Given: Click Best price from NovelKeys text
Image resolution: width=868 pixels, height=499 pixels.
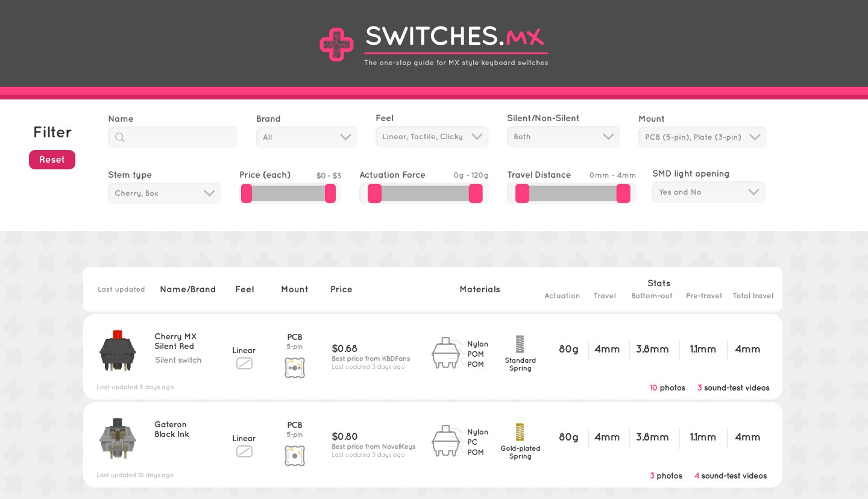Looking at the screenshot, I should pyautogui.click(x=374, y=447).
